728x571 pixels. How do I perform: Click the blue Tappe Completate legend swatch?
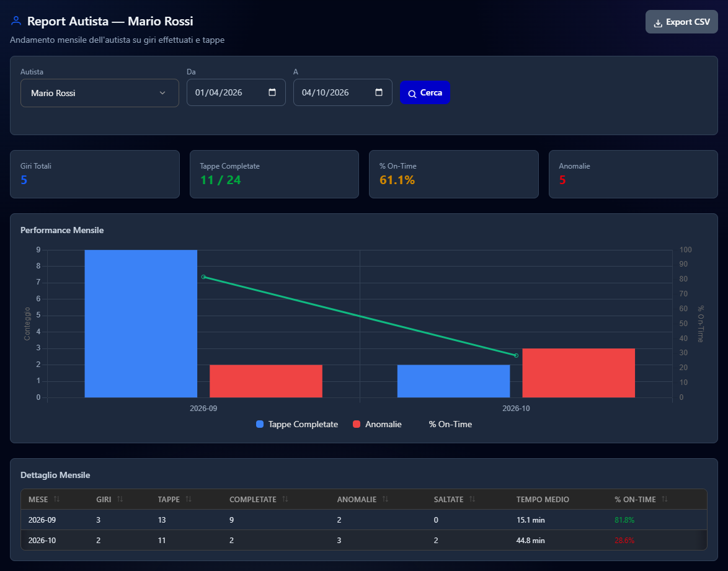pos(260,424)
